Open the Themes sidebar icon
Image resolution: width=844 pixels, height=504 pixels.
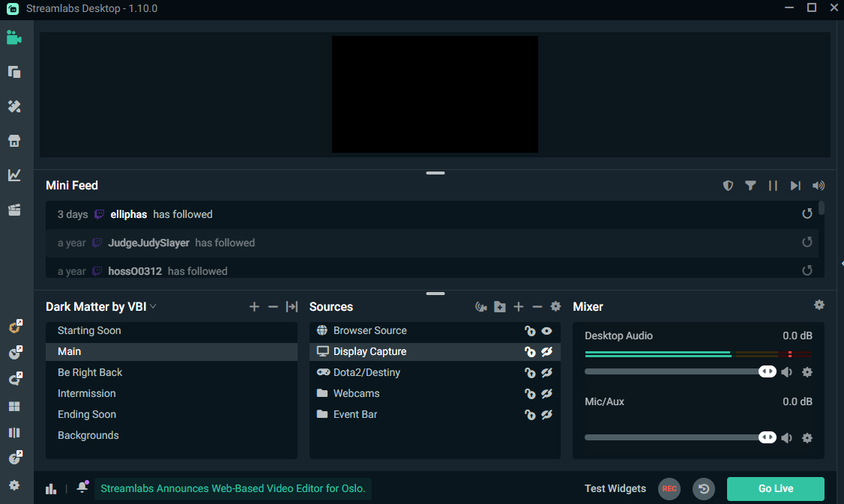14,106
